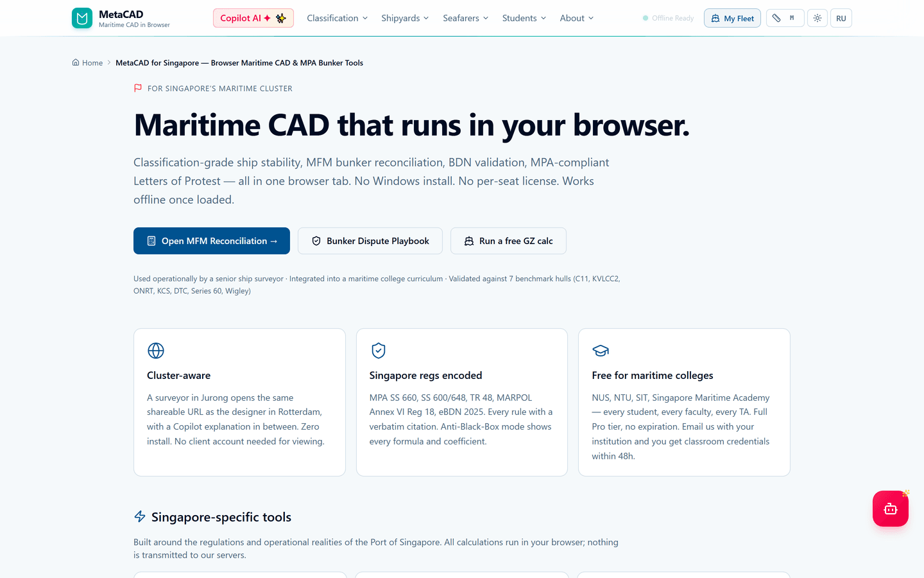Click the paragraph starting 'Built around the regulations'
924x578 pixels.
(x=376, y=548)
